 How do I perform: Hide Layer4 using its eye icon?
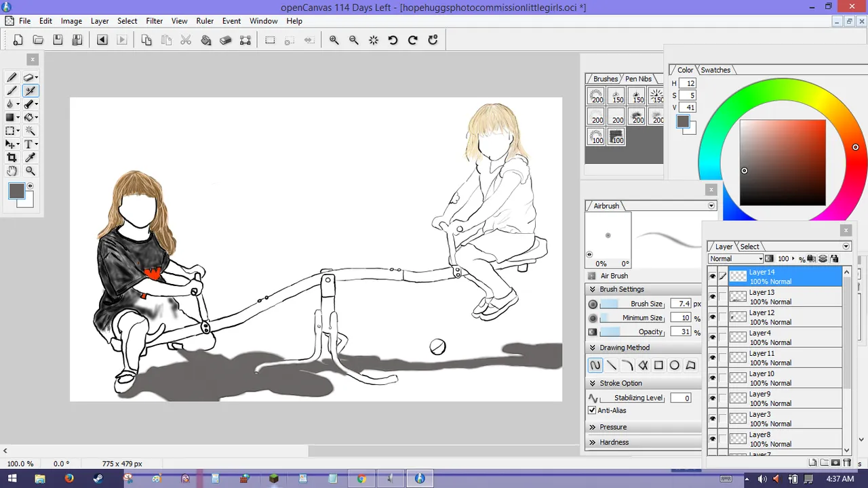(712, 338)
